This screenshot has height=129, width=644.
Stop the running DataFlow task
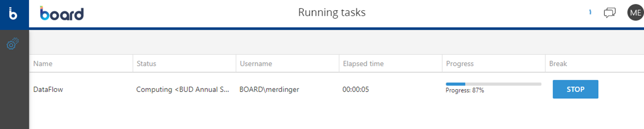click(x=575, y=89)
